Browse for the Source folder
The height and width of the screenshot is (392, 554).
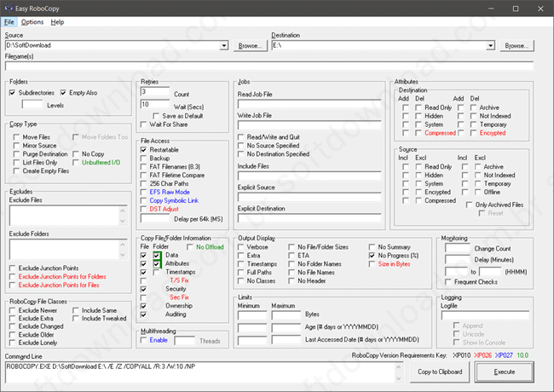pos(250,45)
